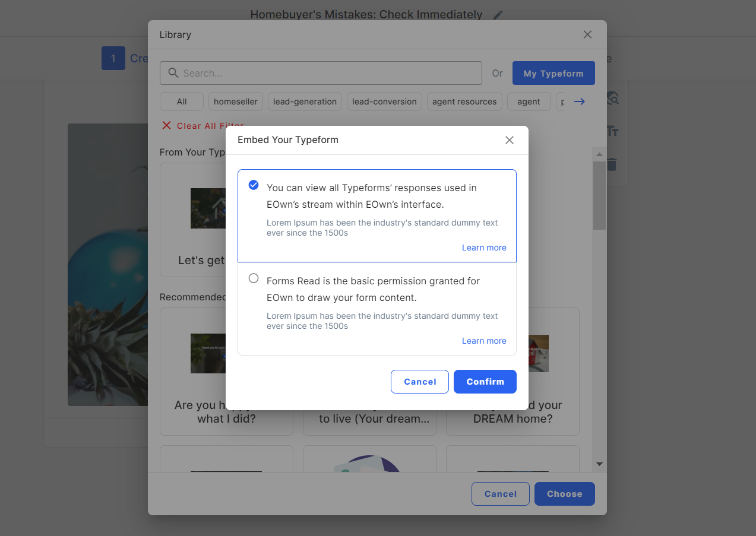Viewport: 756px width, 536px height.
Task: Click Cancel at the Library bottom
Action: click(x=501, y=494)
